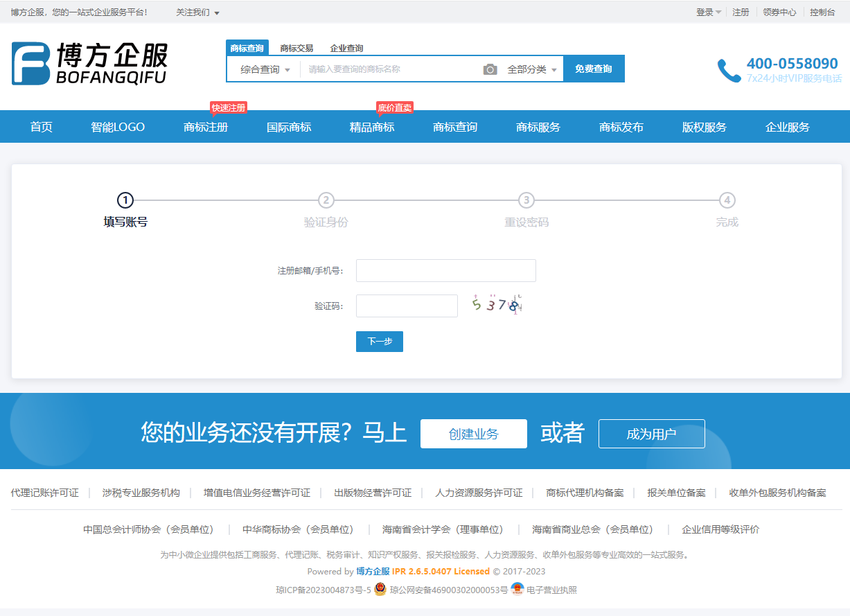Screen dimensions: 850x616
Task: Click the 验证码 input field
Action: tap(407, 306)
